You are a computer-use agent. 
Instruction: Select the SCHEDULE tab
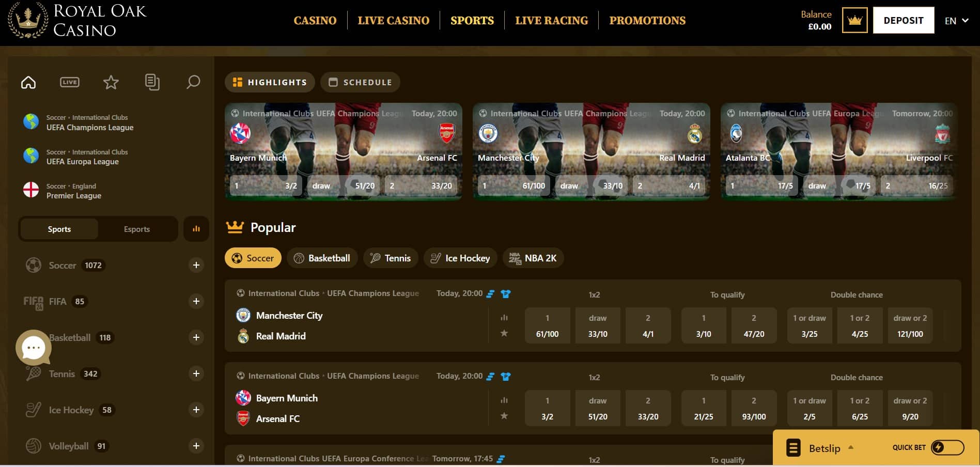coord(360,82)
